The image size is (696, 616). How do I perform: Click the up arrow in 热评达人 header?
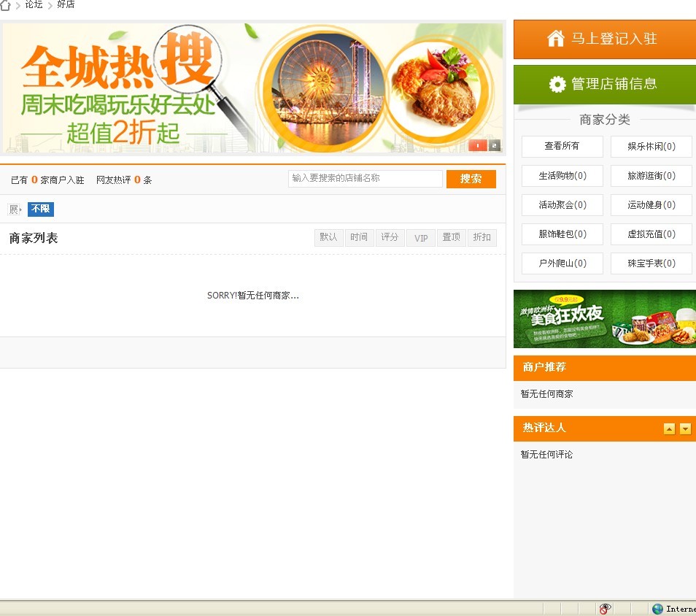pyautogui.click(x=669, y=428)
